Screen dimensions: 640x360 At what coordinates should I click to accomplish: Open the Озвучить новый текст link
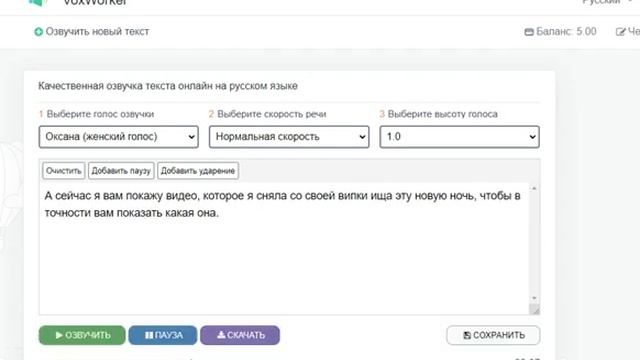[x=97, y=31]
